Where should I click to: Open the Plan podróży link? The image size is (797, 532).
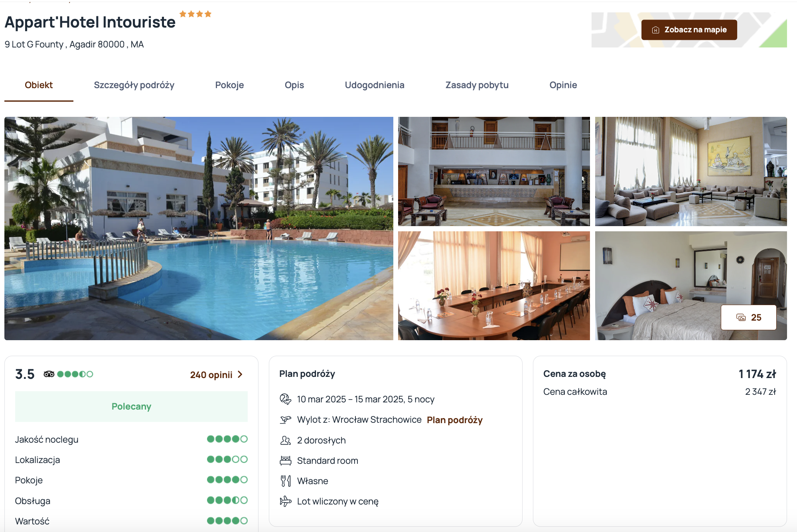[454, 420]
